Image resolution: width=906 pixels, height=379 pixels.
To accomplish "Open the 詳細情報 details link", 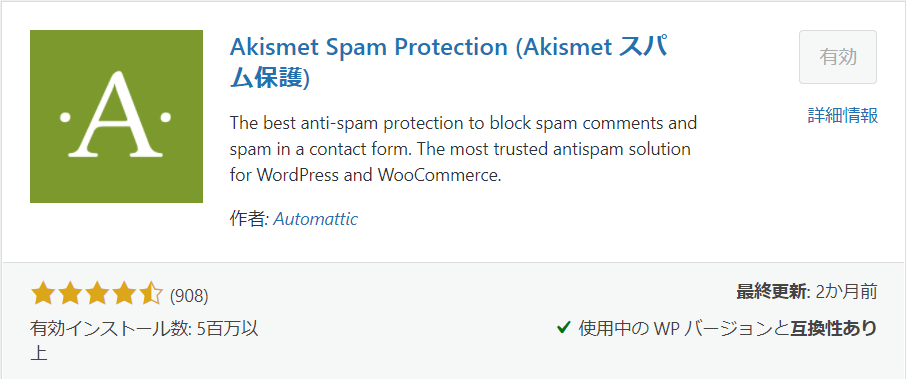I will pyautogui.click(x=843, y=116).
